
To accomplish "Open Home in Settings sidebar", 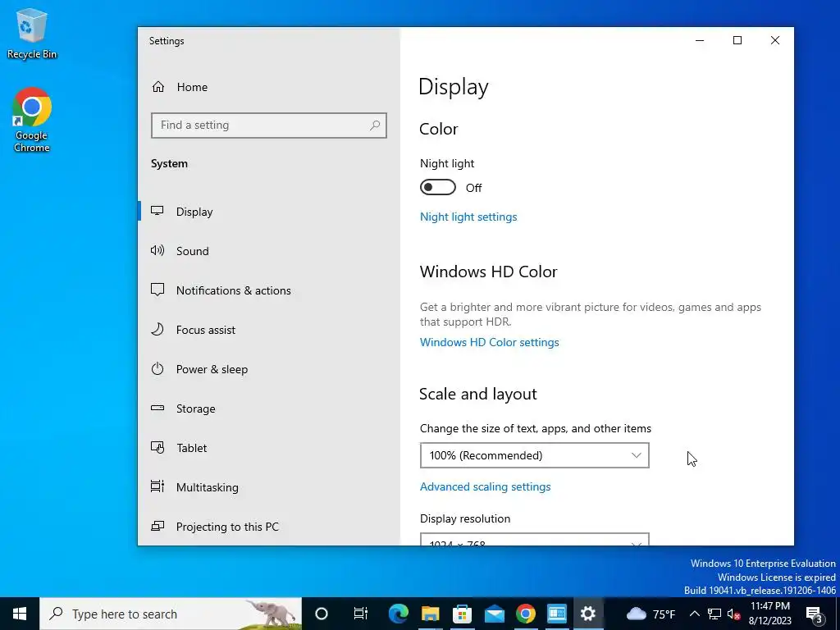I will click(268, 87).
